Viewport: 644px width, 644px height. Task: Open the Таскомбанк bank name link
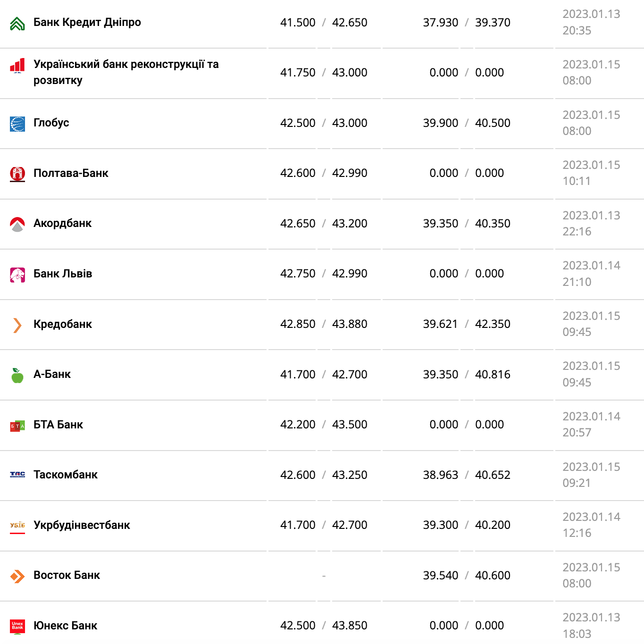pyautogui.click(x=66, y=475)
